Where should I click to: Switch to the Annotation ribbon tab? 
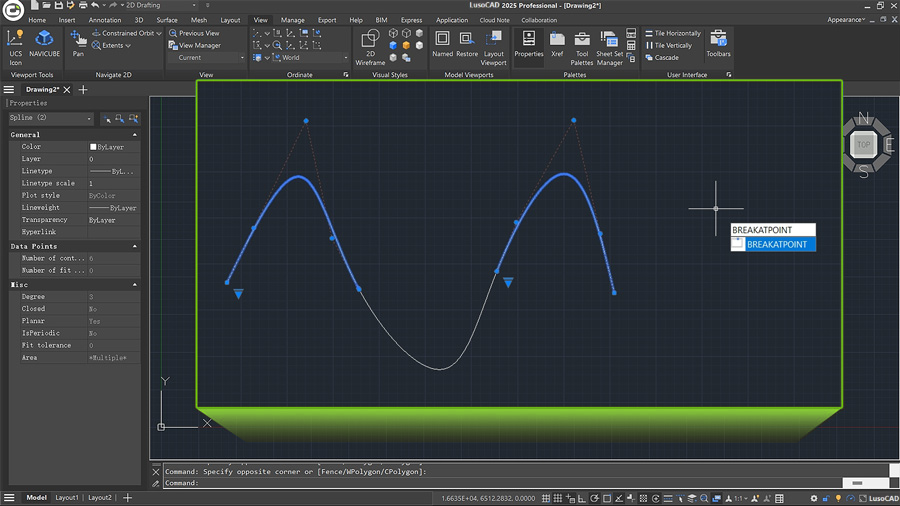104,20
